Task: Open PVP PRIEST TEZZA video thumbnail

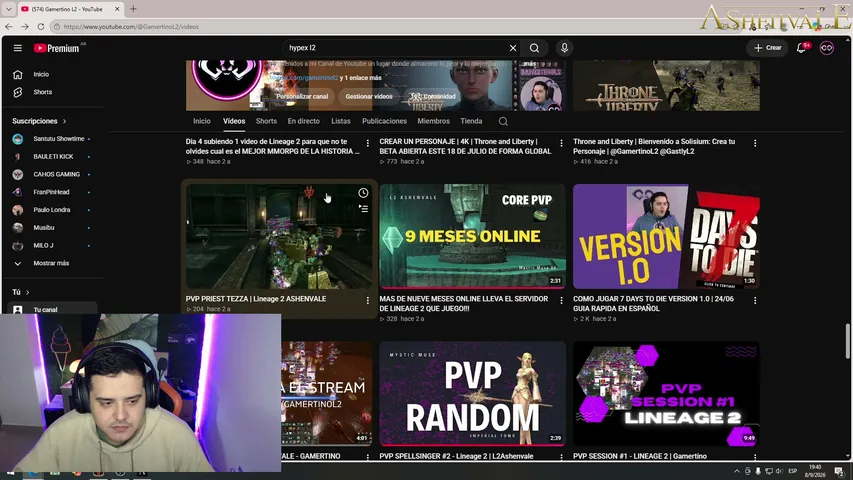Action: 279,236
